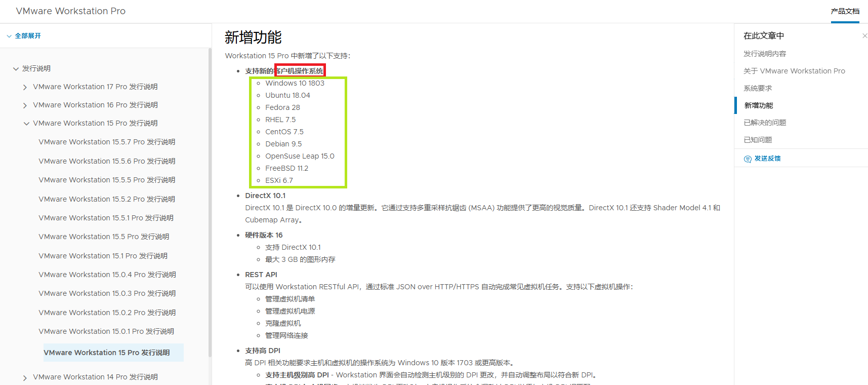Viewport: 868px width, 385px height.
Task: Expand VMware Workstation 14 Pro 发行说明 chevron
Action: tap(25, 377)
